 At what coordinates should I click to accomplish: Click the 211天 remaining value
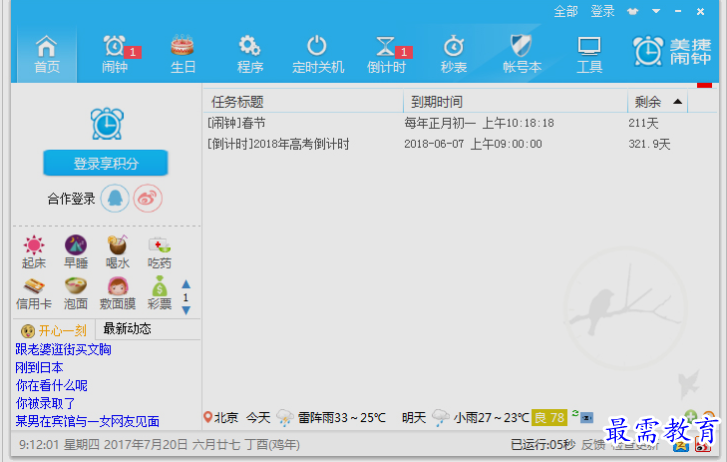(644, 123)
